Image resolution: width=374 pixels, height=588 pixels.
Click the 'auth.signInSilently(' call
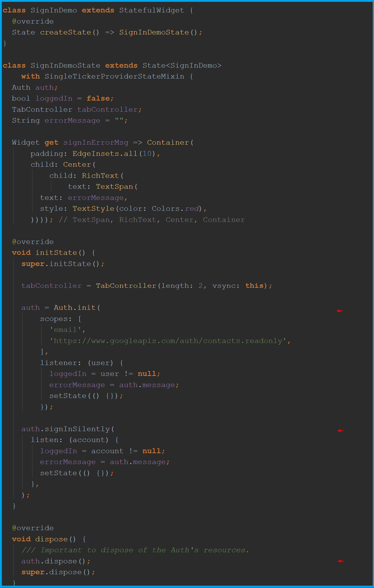(x=68, y=429)
